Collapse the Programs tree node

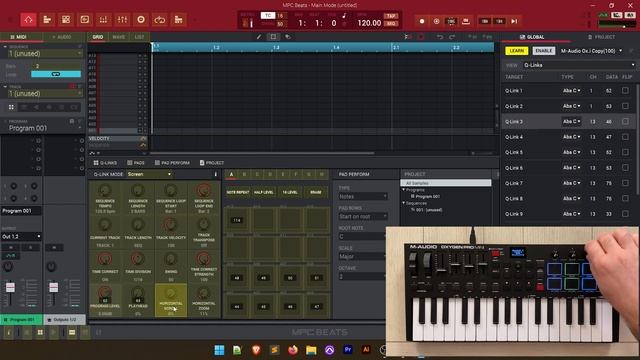[x=404, y=190]
